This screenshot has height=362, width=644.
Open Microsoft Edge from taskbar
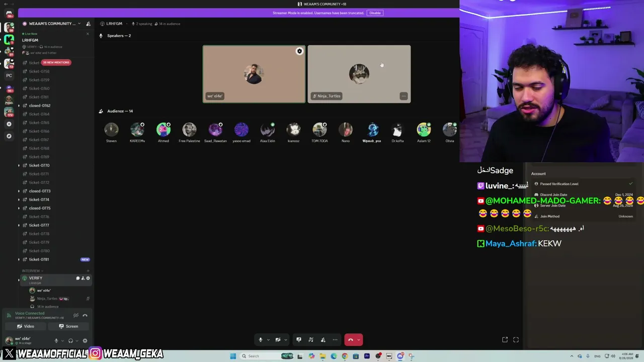334,356
